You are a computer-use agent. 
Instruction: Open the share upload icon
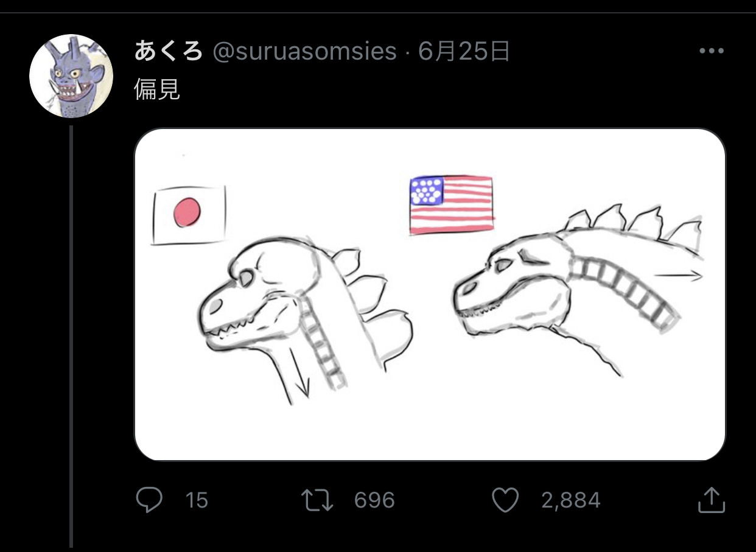[x=711, y=500]
